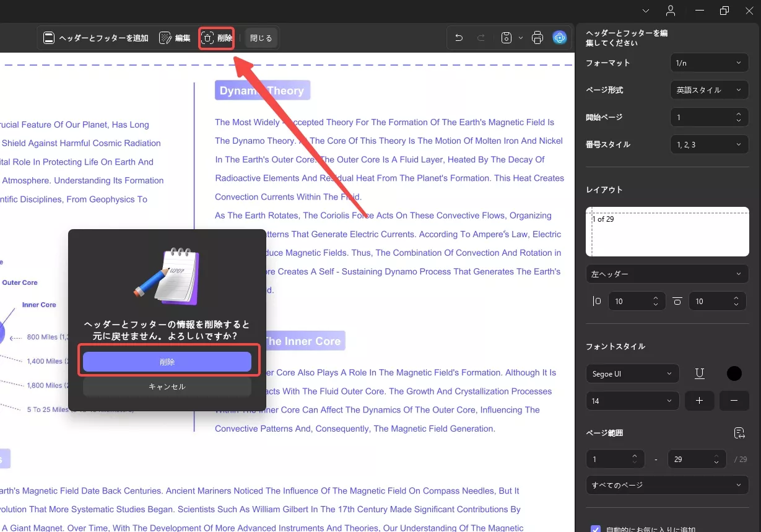Open the AI assistant icon
The image size is (761, 532).
(x=560, y=38)
